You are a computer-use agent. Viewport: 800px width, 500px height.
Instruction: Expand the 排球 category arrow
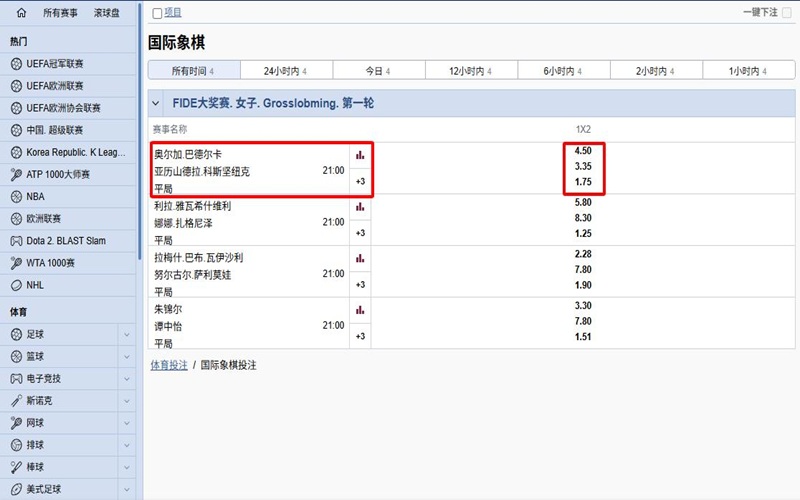pyautogui.click(x=127, y=445)
